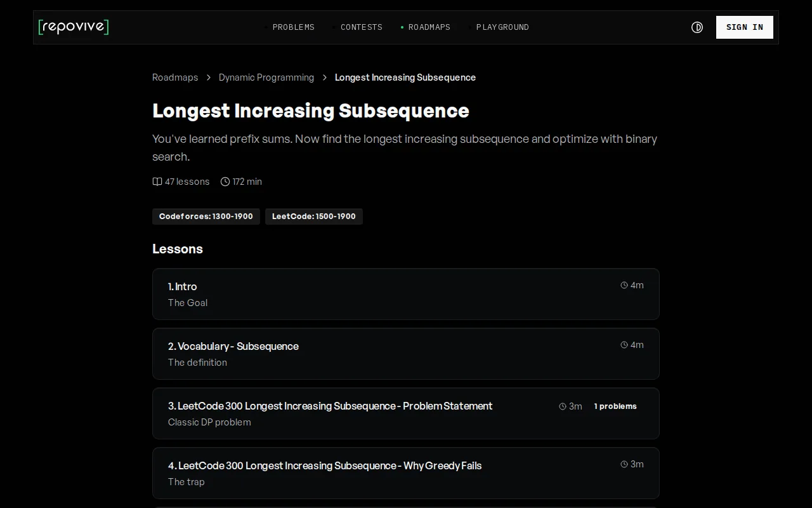
Task: Click the Longest Increasing Subsequence breadcrumb
Action: coord(405,77)
